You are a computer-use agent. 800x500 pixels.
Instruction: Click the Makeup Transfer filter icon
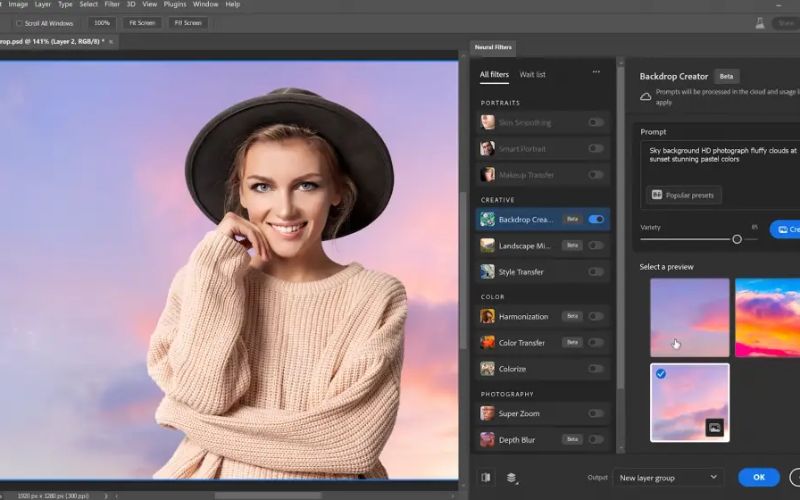point(487,174)
